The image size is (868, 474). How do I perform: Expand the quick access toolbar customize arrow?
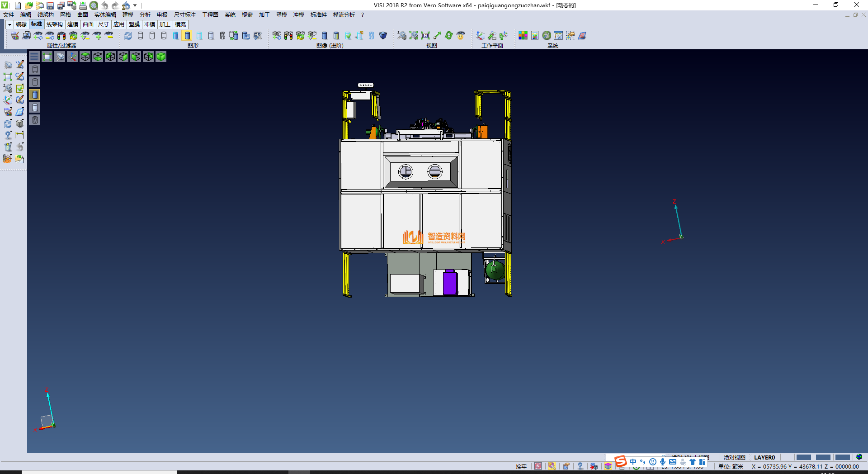point(135,5)
